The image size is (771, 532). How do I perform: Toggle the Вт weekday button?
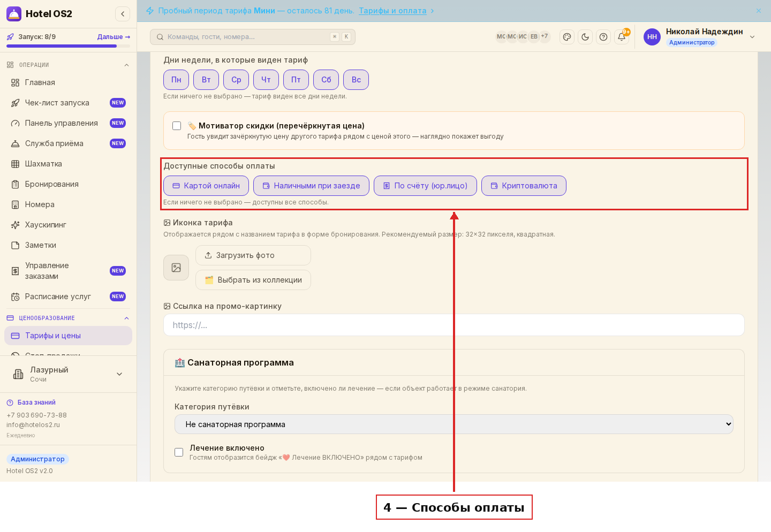(206, 80)
